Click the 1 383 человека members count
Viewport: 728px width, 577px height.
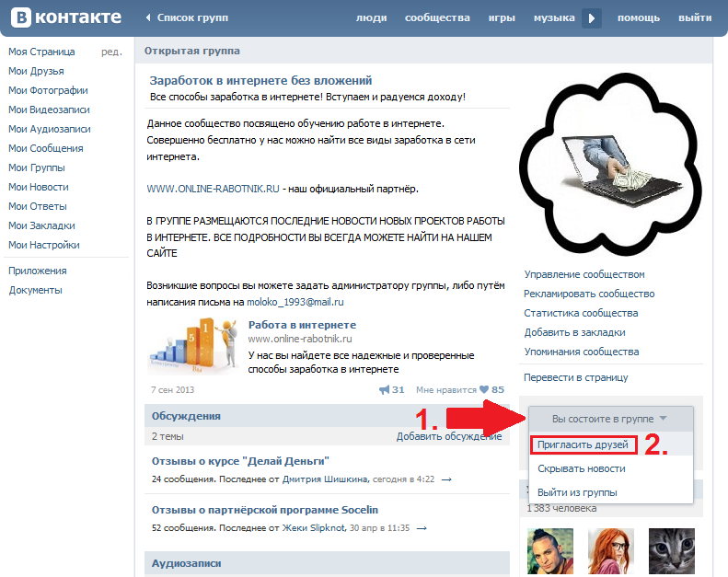(561, 508)
